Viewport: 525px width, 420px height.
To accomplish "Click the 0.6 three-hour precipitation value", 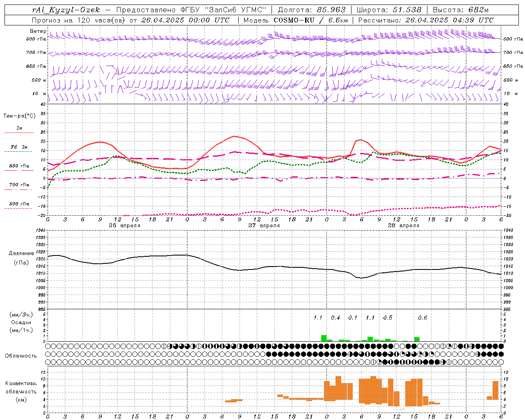I will (x=422, y=318).
